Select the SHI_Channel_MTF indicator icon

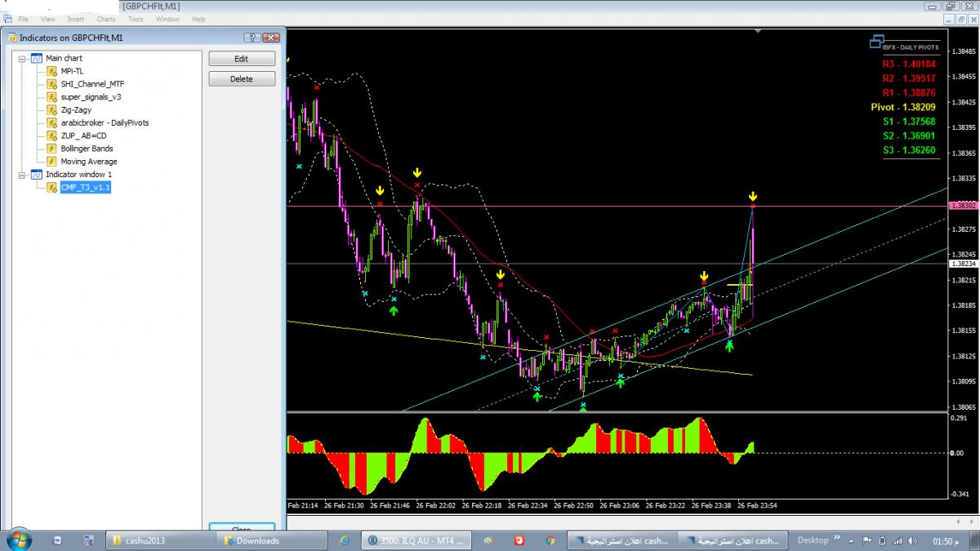tap(51, 84)
